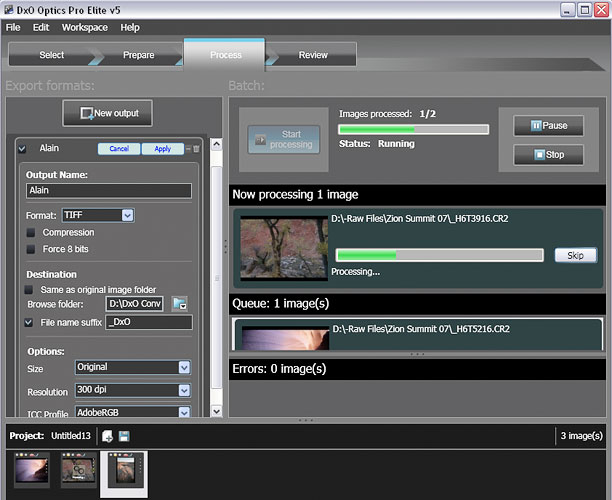Screen dimensions: 612x500
Task: Close the DxO Optics Pro window
Action: [x=601, y=10]
